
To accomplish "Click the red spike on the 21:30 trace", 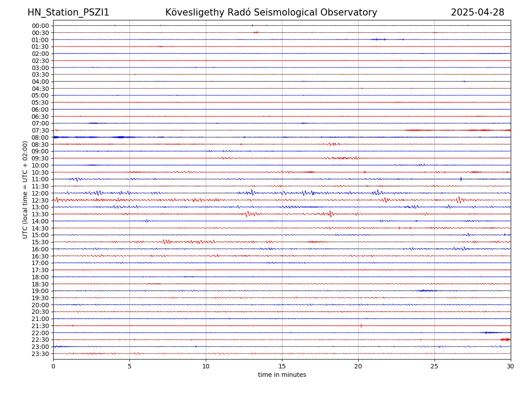I will click(x=361, y=325).
